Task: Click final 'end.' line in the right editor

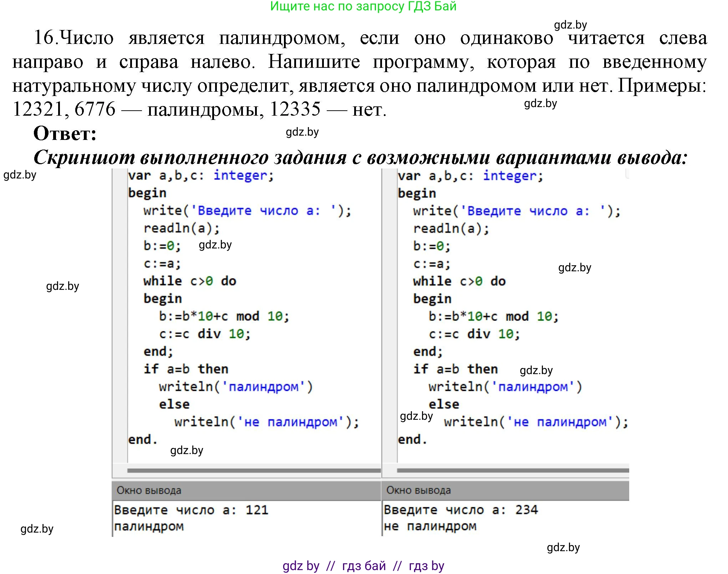Action: click(x=412, y=439)
